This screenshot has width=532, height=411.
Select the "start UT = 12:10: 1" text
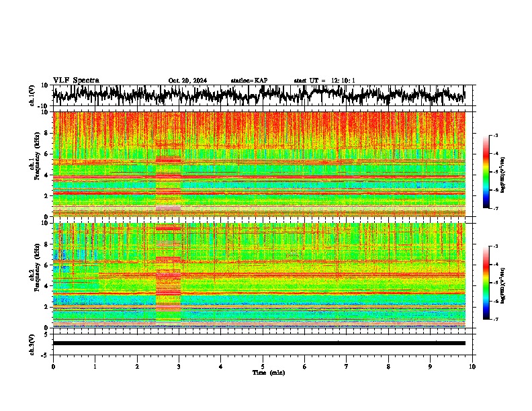[x=324, y=81]
